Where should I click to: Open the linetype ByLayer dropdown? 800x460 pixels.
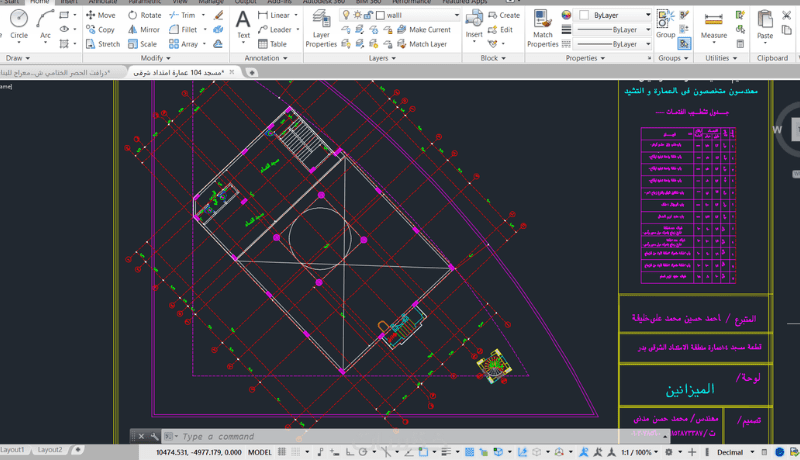click(648, 44)
